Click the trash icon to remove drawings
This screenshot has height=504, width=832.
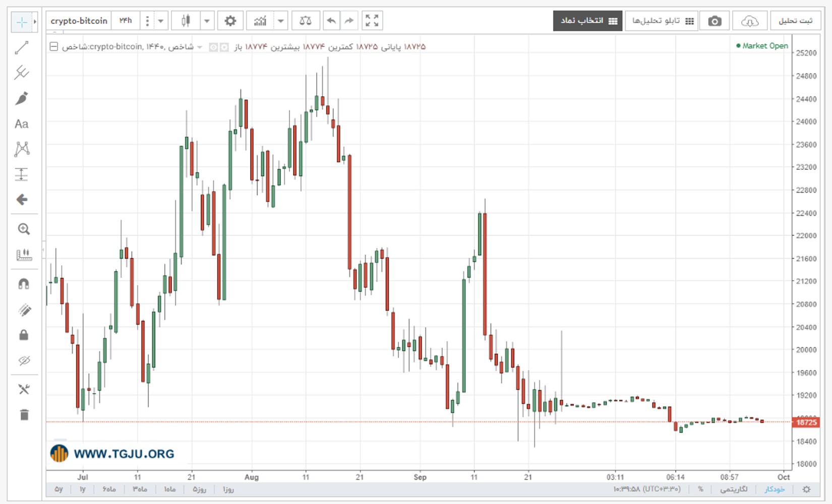tap(24, 415)
